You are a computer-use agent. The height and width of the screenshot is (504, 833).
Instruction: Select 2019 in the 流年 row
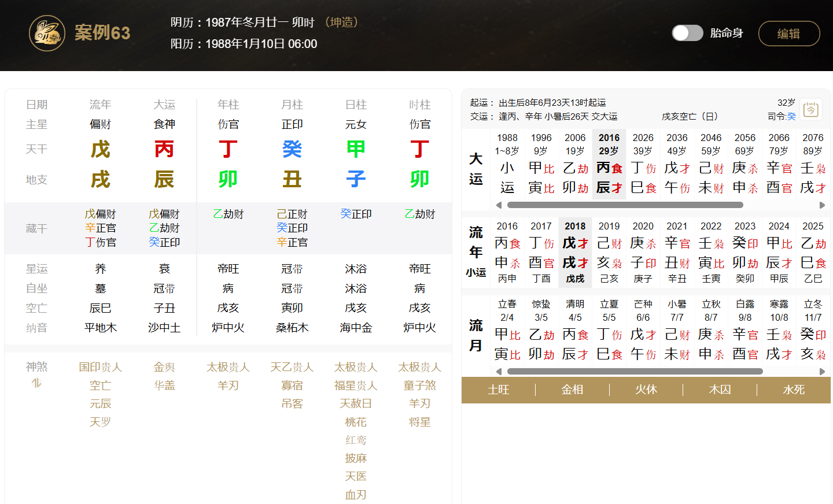(609, 252)
